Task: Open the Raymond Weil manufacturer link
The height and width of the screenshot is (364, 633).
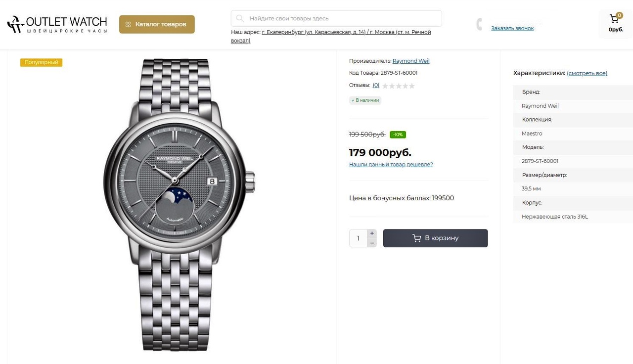Action: [411, 61]
